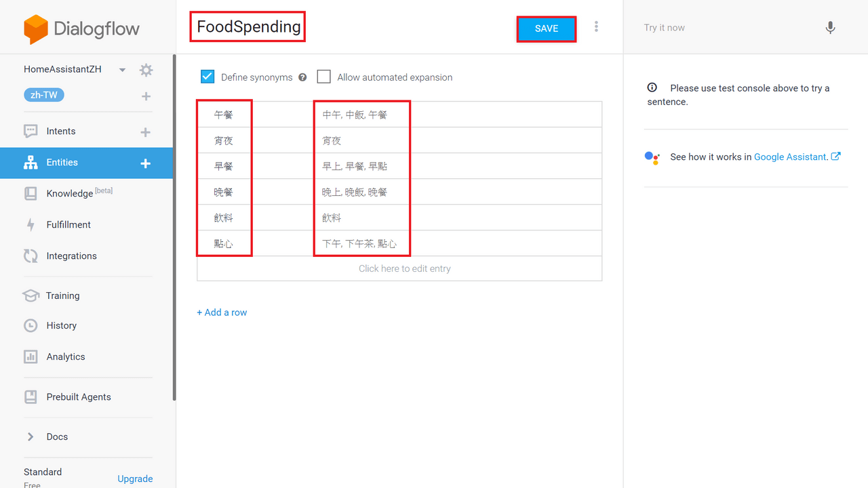Enable Allow automated expansion checkbox
This screenshot has width=868, height=488.
[324, 77]
